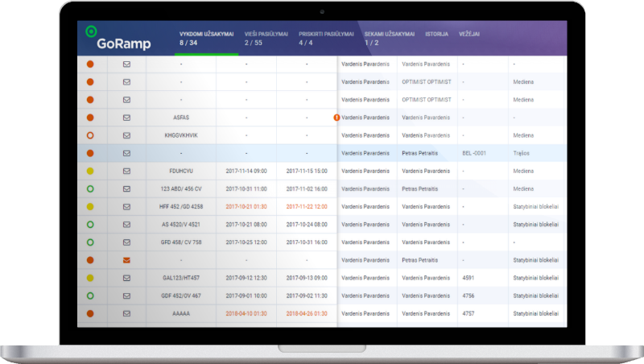Click the envelope icon for 123 ABD/ 456 CV

(126, 189)
